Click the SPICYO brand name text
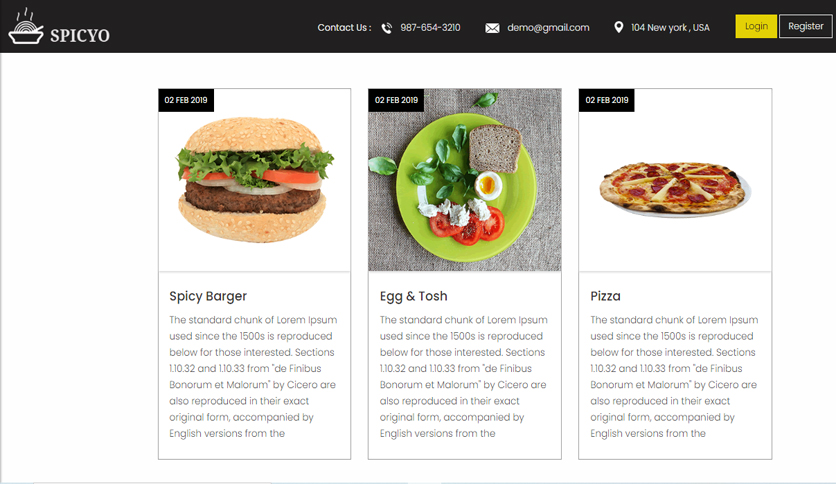 tap(80, 35)
